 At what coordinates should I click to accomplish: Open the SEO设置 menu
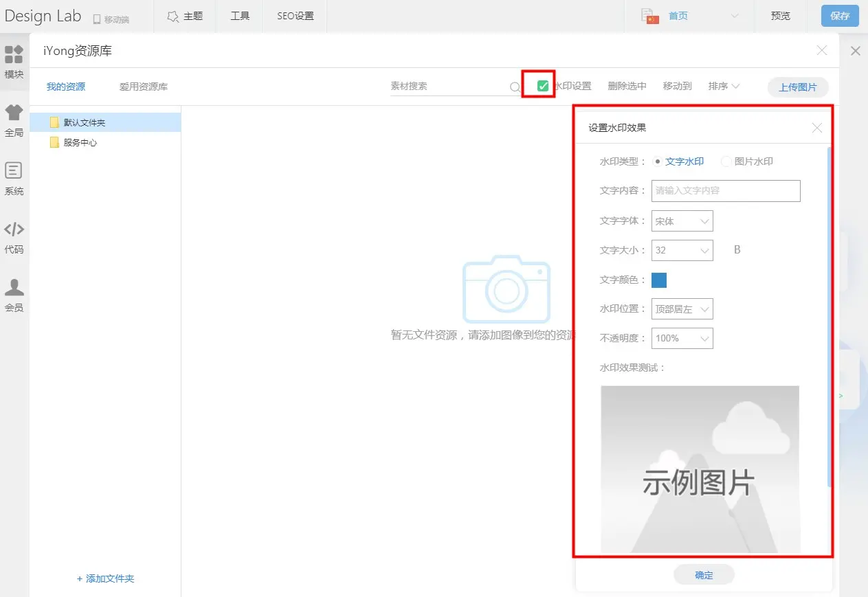296,16
